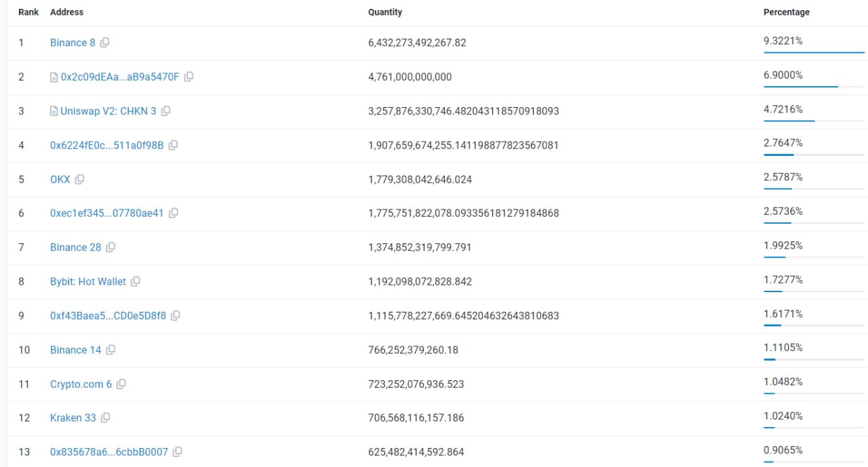Image resolution: width=868 pixels, height=467 pixels.
Task: Open address 0xf43Baea5...CD0e5D8f8
Action: pos(108,316)
